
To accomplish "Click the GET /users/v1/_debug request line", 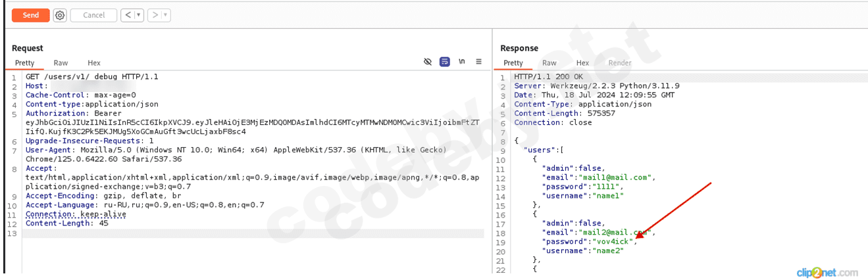I will click(91, 77).
